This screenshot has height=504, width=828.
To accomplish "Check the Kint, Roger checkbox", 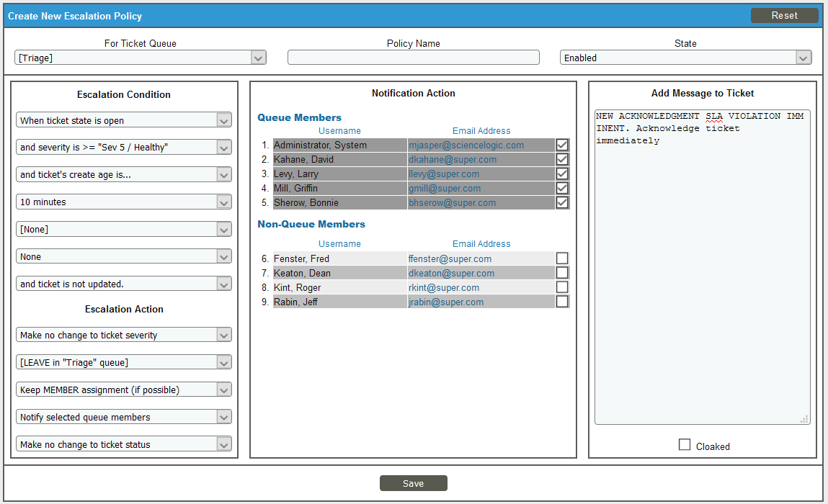I will coord(562,287).
